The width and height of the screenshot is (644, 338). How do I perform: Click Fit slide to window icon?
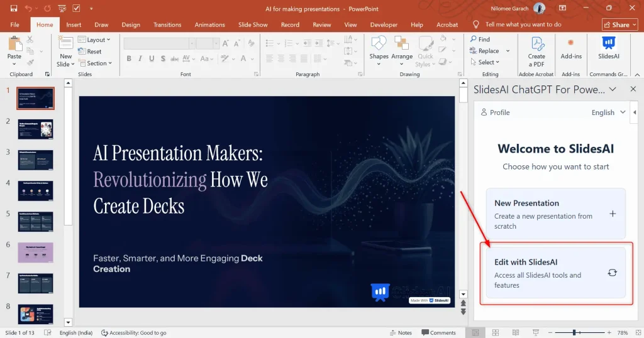pyautogui.click(x=638, y=333)
